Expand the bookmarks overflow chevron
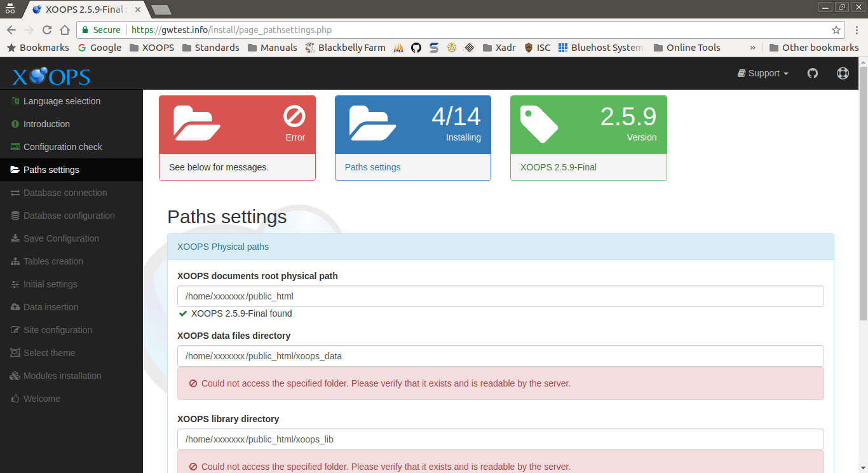The height and width of the screenshot is (473, 868). coord(752,47)
